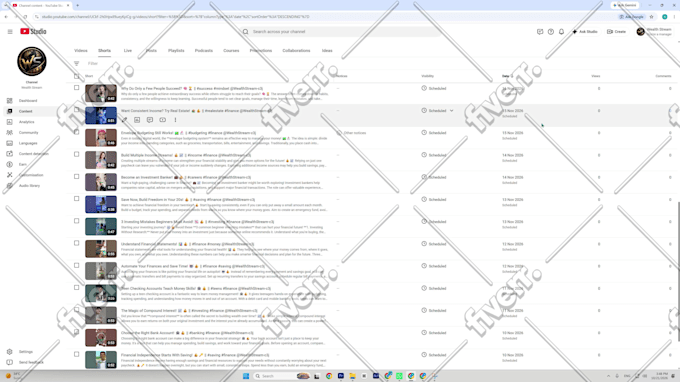Open Languages in the sidebar
Image resolution: width=680 pixels, height=382 pixels.
tap(28, 143)
